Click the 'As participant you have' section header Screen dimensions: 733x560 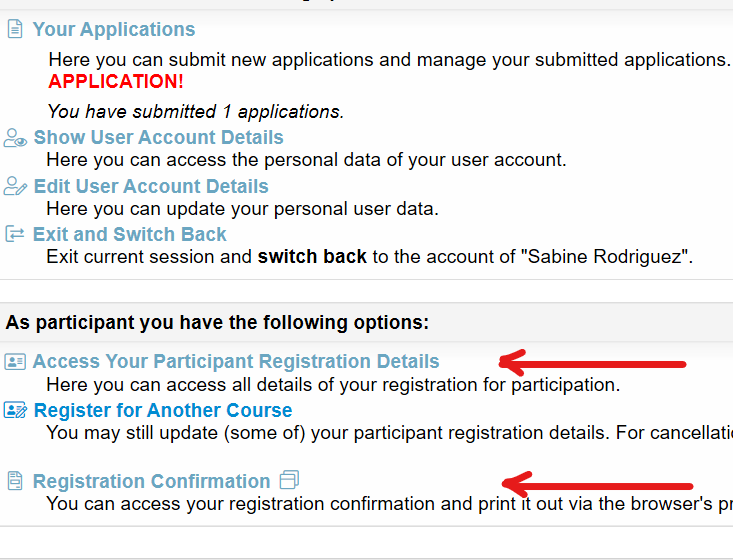tap(217, 323)
